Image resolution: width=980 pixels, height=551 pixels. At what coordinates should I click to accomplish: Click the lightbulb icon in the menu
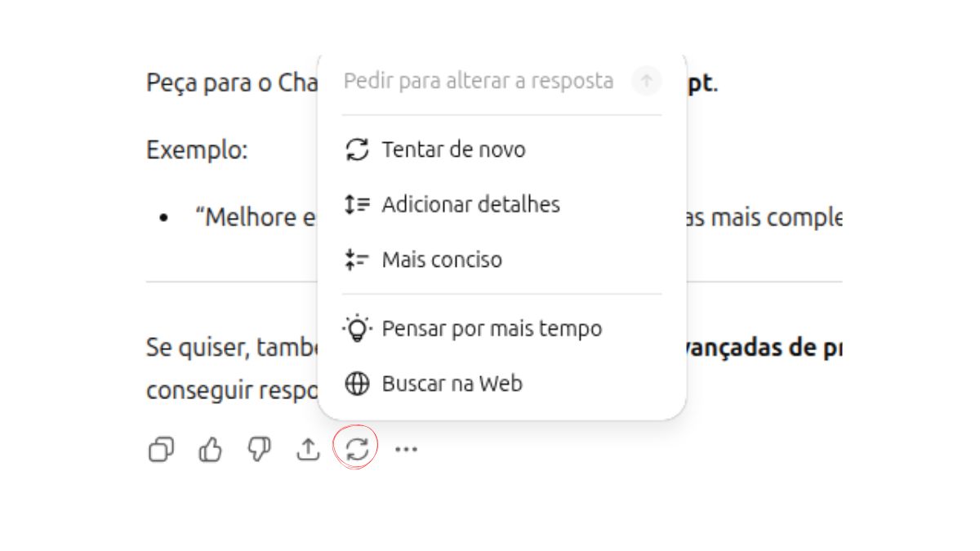coord(357,328)
